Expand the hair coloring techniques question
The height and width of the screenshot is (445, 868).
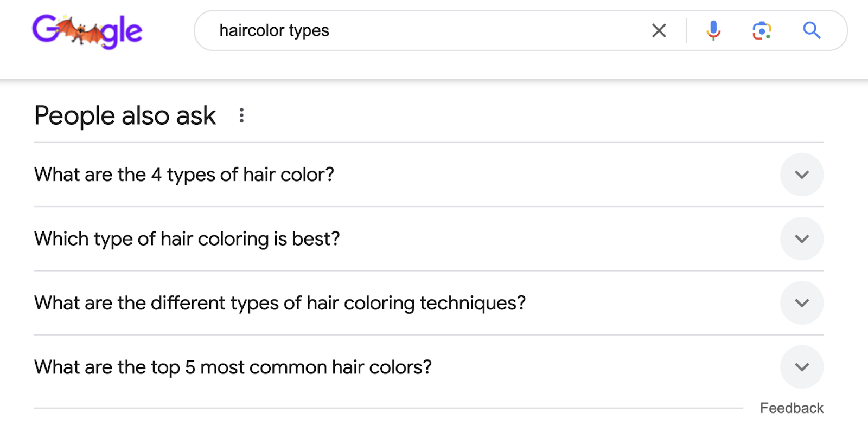pyautogui.click(x=802, y=302)
